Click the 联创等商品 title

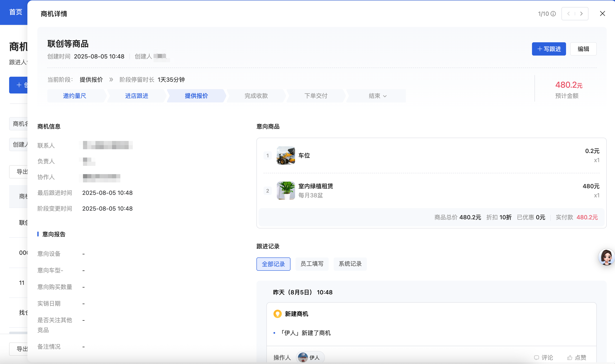click(68, 44)
